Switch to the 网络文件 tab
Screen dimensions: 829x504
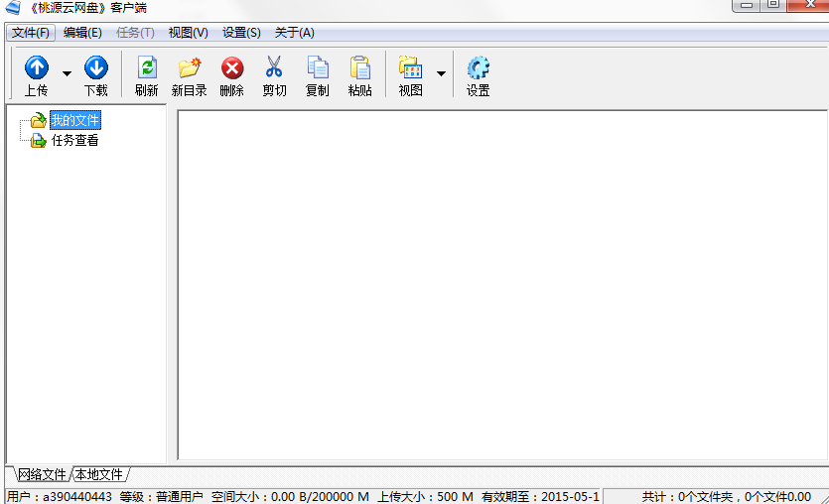click(x=42, y=474)
